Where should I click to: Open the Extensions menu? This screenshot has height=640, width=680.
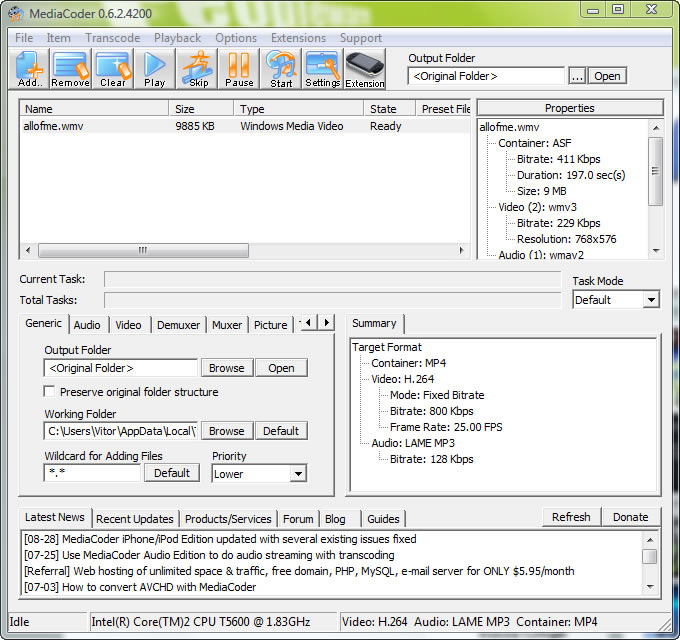(298, 38)
